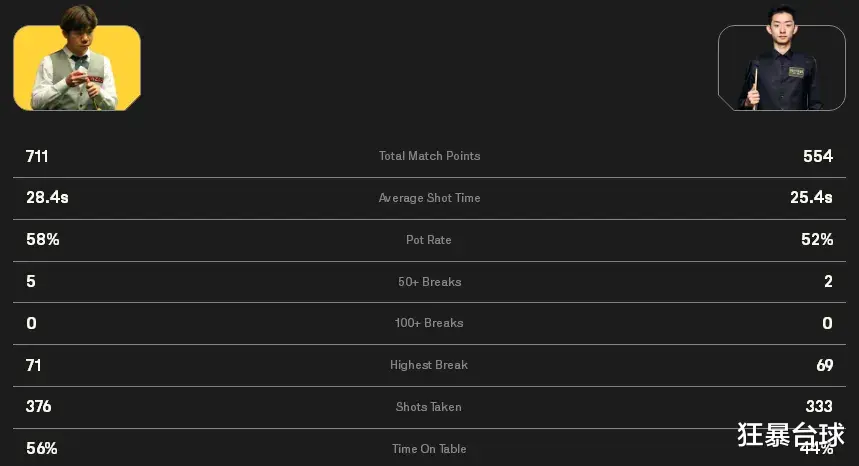Screen dimensions: 859x466
Task: Select the Total Match Points label
Action: click(430, 156)
